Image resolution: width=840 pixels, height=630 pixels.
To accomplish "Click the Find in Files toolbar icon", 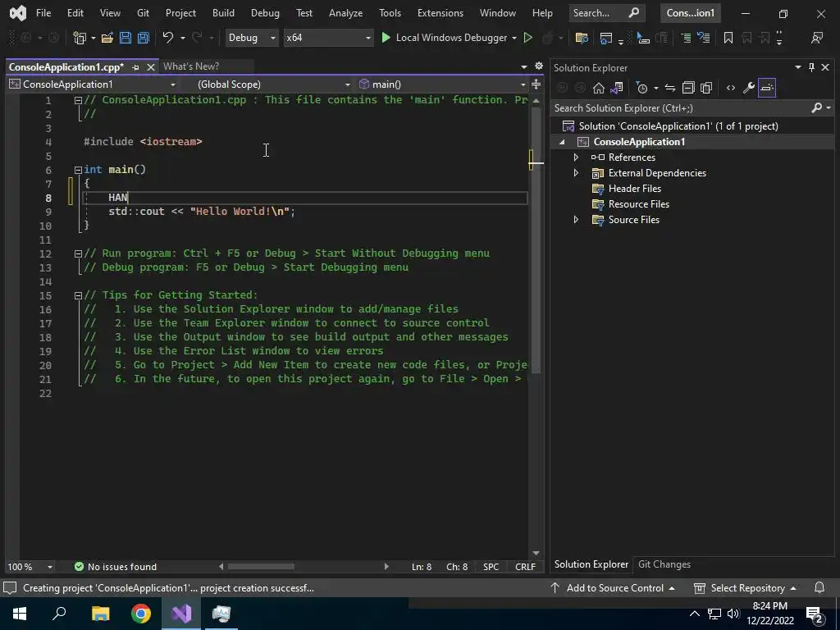I will coord(582,38).
